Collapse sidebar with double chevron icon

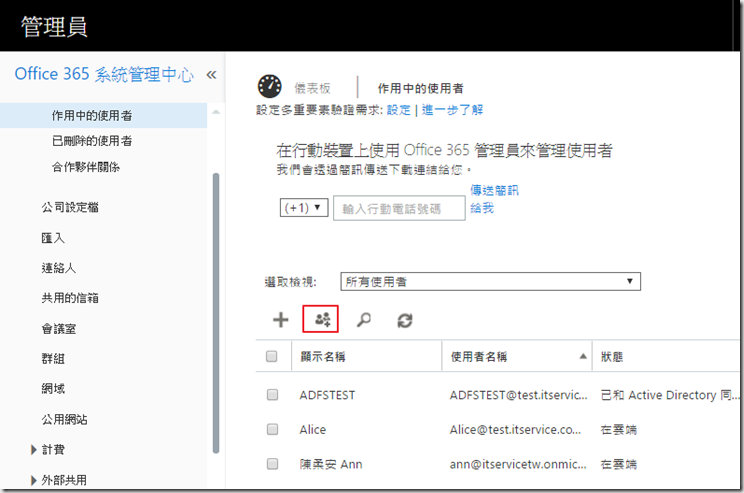(x=211, y=75)
